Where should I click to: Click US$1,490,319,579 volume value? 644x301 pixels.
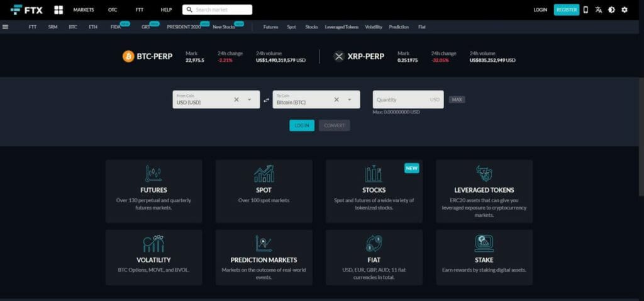281,60
